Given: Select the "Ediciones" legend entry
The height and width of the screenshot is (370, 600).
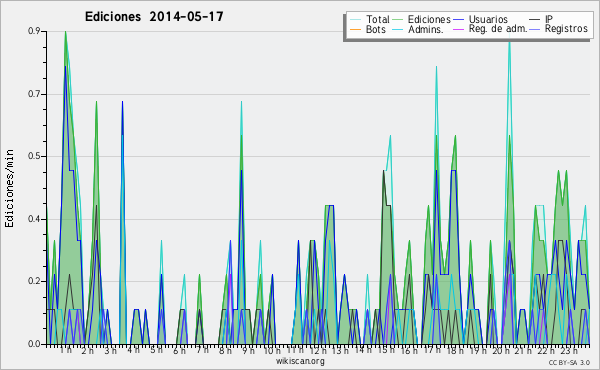Looking at the screenshot, I should pyautogui.click(x=422, y=19).
